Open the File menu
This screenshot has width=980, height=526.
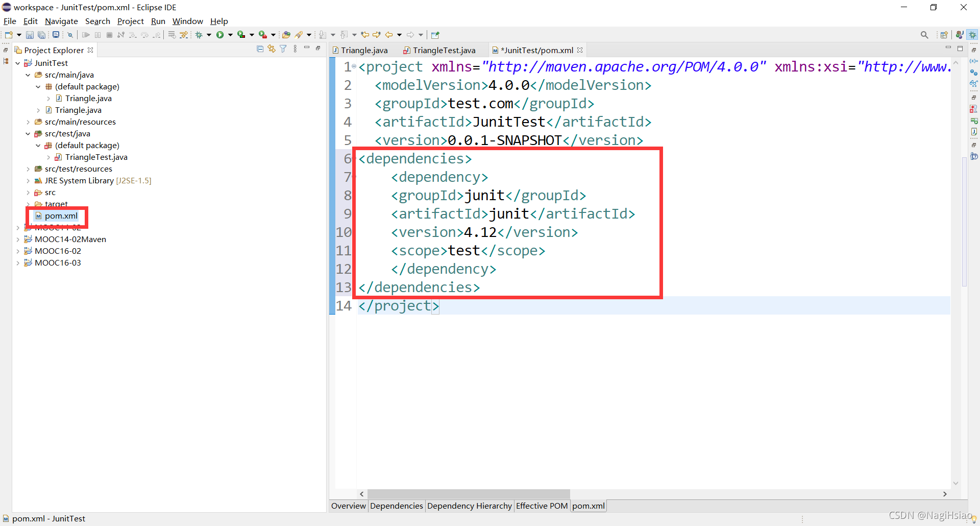(x=10, y=21)
